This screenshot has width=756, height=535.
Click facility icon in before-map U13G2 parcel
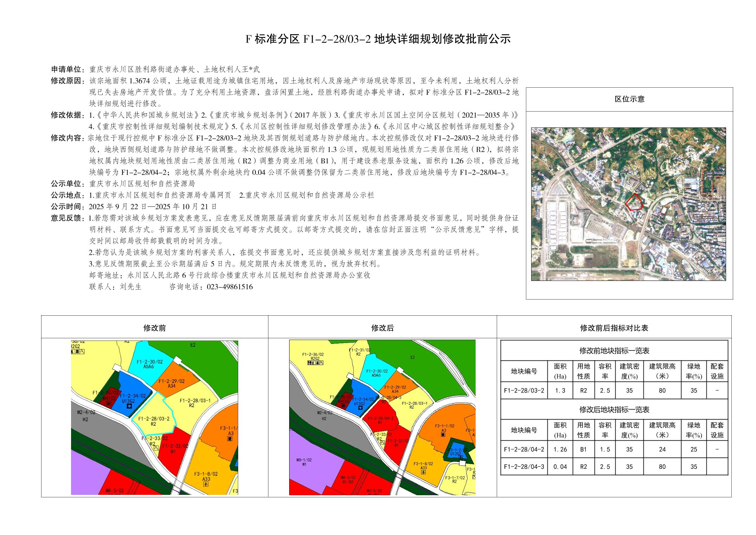pos(129,406)
